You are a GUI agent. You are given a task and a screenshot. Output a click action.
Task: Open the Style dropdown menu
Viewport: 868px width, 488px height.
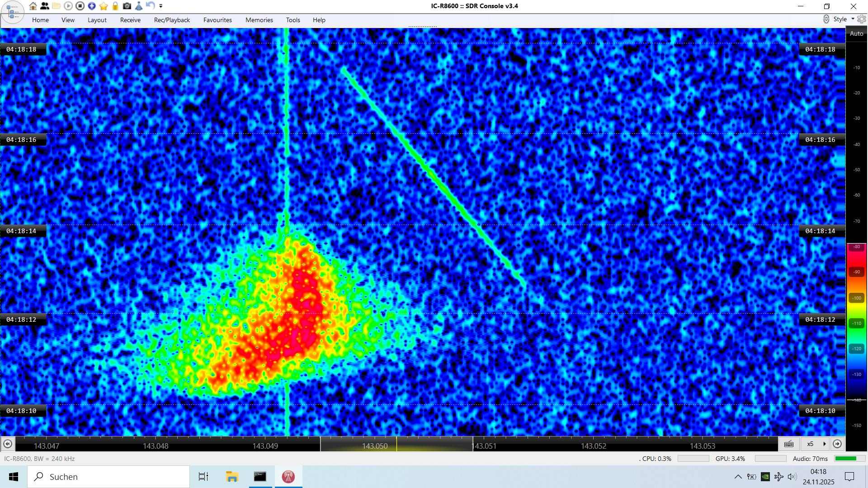(x=843, y=19)
